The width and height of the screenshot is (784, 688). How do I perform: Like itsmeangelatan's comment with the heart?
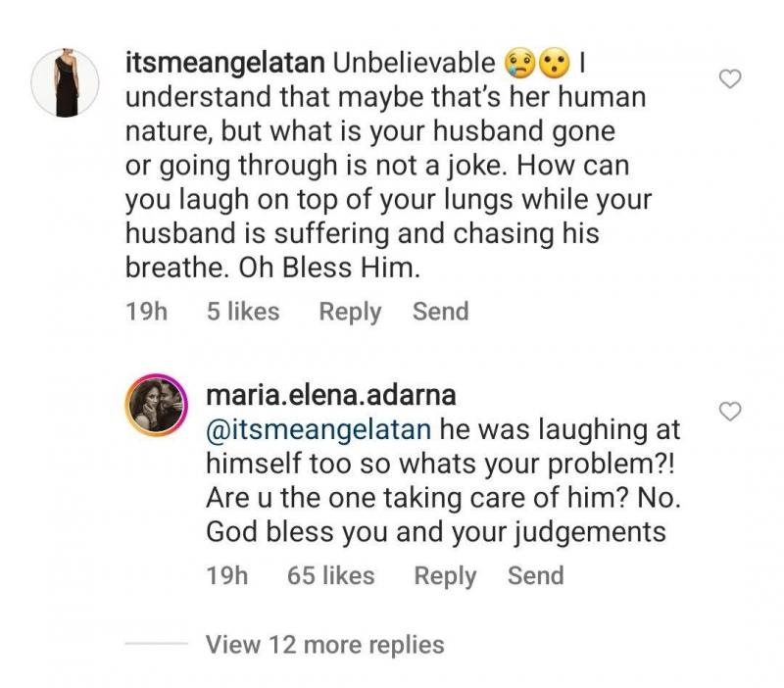[730, 80]
